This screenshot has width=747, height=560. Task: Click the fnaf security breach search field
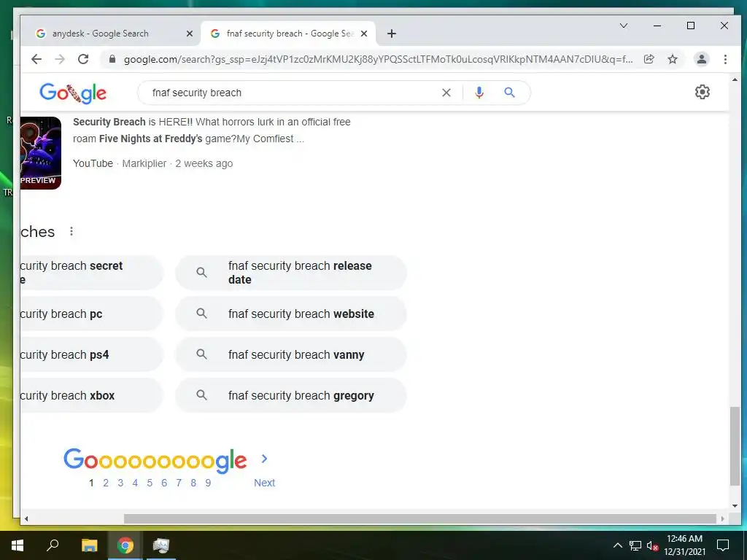[x=290, y=93]
